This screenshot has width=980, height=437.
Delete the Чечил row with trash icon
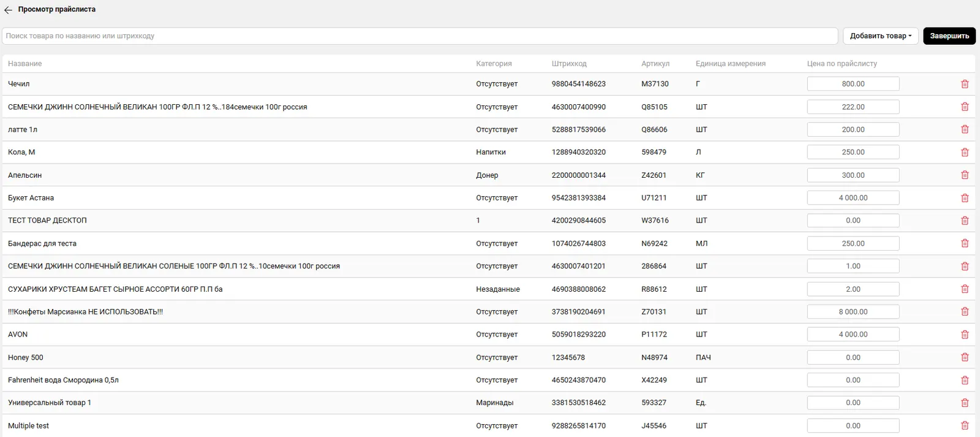(x=965, y=84)
